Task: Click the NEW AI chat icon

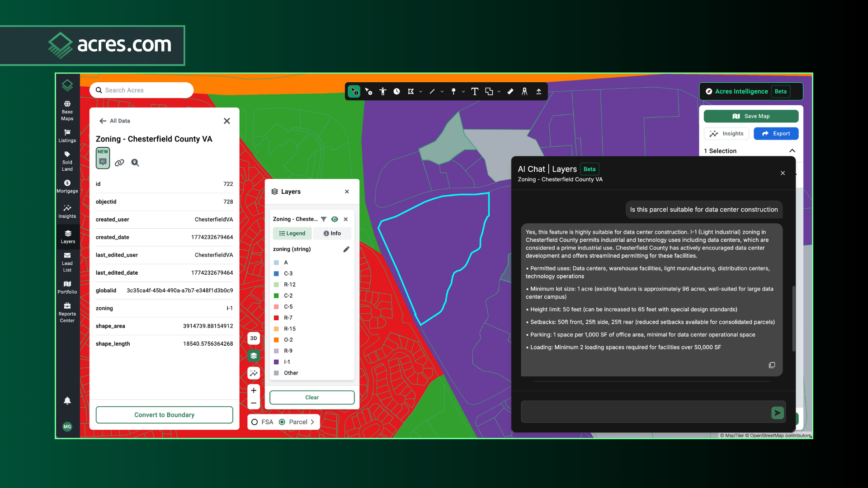Action: coord(103,158)
